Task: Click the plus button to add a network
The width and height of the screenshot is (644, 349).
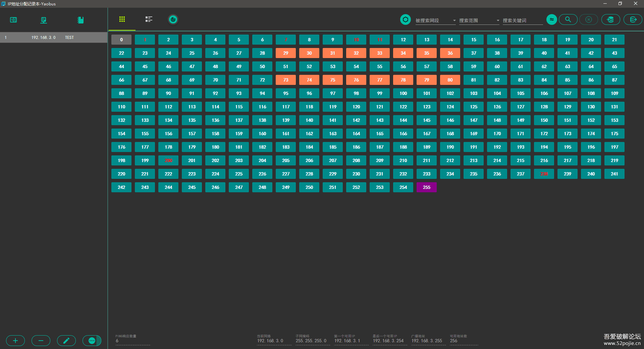Action: [15, 341]
